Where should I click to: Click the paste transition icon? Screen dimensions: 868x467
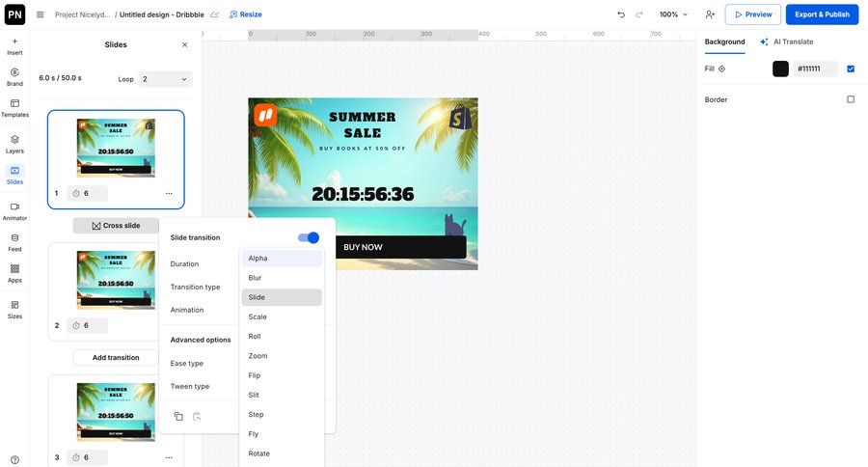pos(197,417)
